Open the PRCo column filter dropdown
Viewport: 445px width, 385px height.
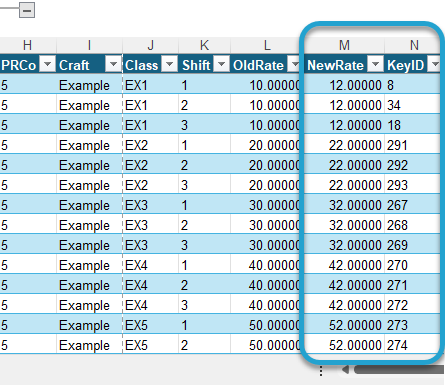click(x=48, y=64)
